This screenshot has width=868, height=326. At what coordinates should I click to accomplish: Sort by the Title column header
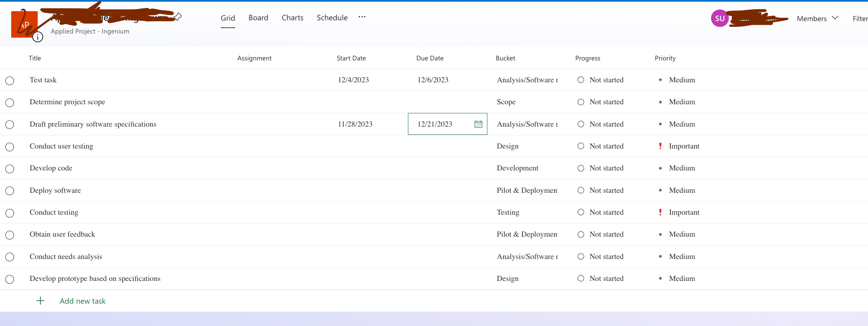(35, 58)
